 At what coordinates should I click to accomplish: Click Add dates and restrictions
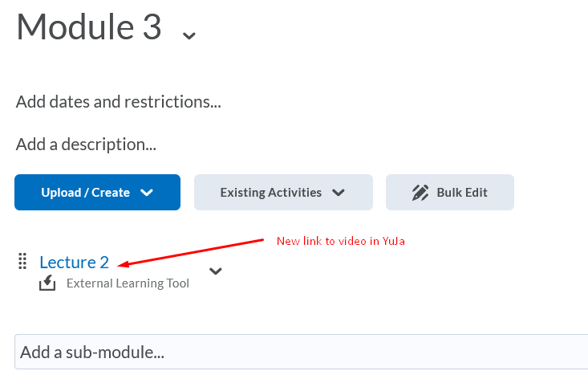(118, 102)
